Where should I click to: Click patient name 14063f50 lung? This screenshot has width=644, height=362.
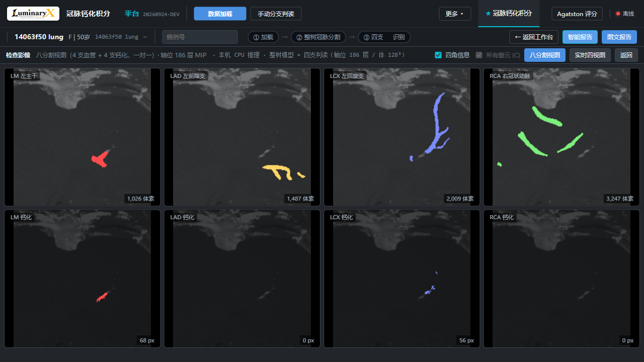[39, 37]
